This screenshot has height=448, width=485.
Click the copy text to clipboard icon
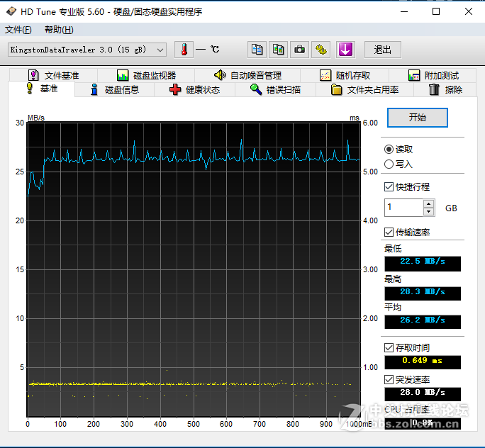[x=257, y=50]
